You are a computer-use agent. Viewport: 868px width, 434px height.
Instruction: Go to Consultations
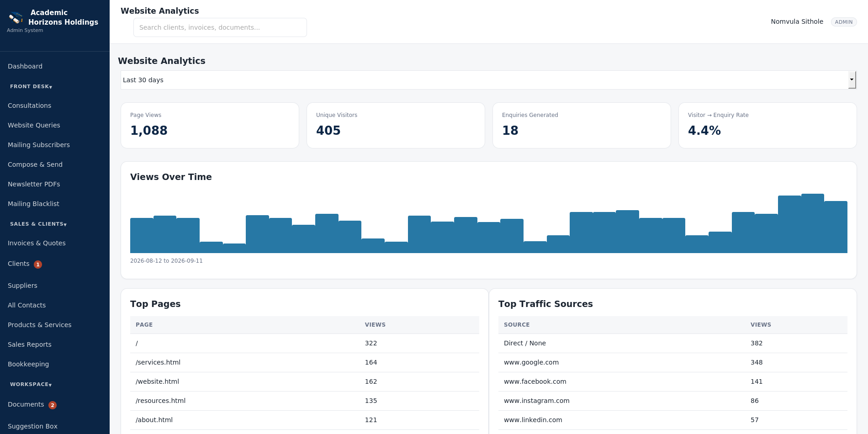tap(29, 106)
